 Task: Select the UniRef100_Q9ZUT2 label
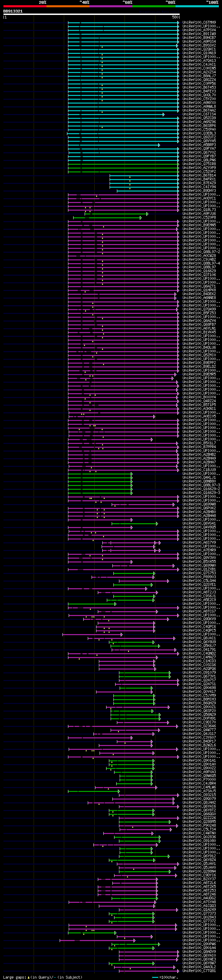point(199,137)
